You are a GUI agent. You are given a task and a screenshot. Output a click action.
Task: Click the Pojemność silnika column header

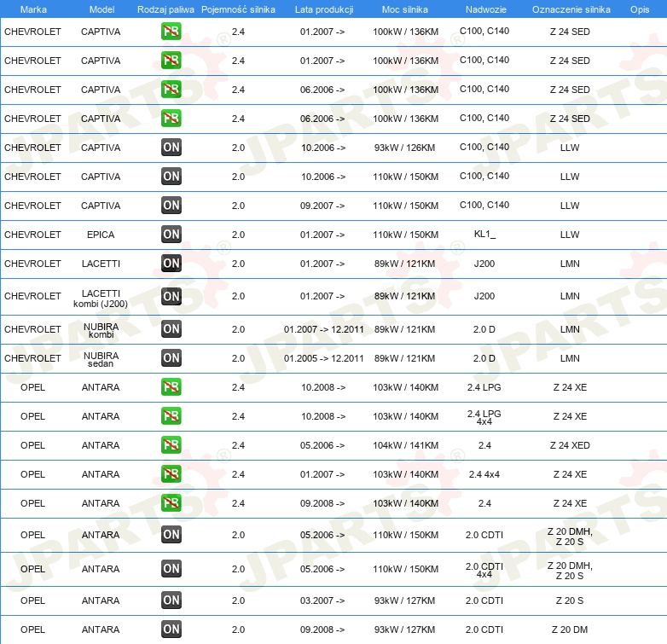[x=238, y=9]
